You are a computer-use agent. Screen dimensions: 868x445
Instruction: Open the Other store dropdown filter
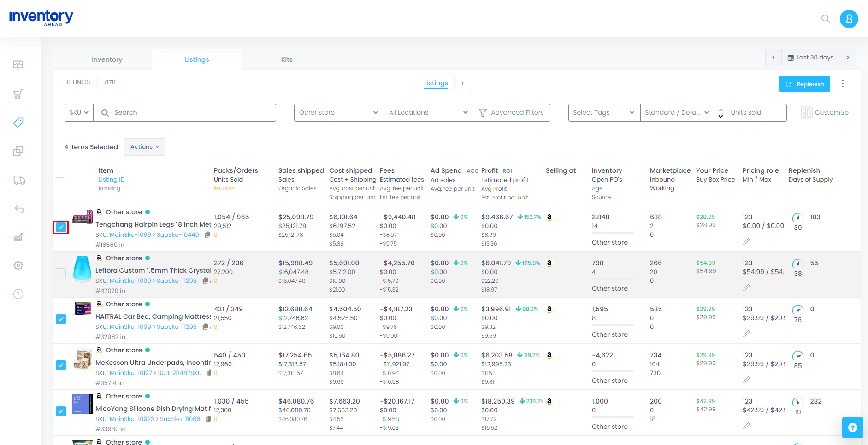(339, 112)
